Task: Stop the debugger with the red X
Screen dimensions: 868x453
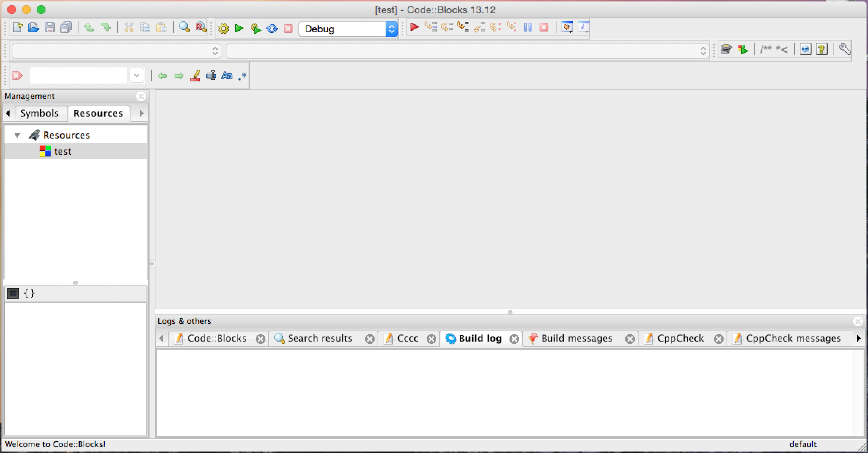Action: (x=544, y=27)
